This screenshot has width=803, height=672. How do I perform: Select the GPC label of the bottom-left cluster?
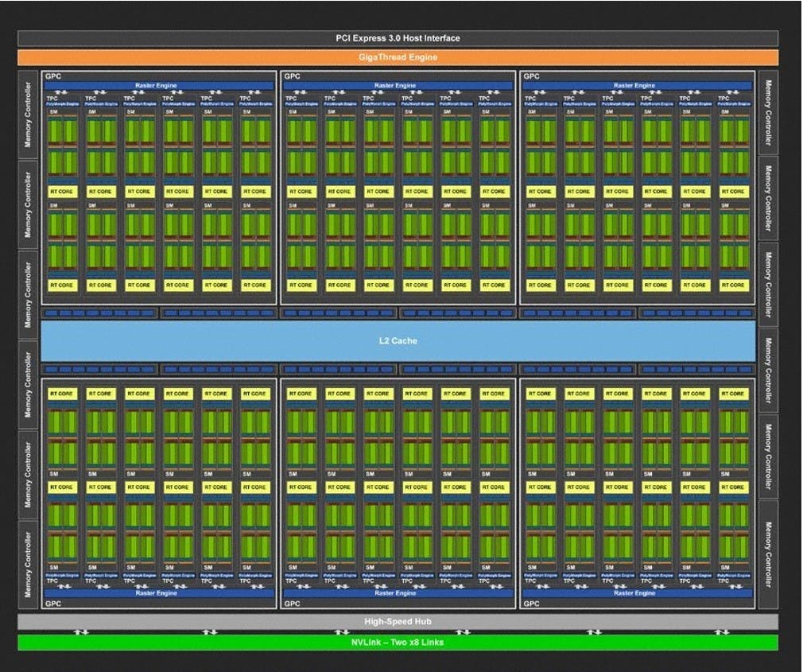(52, 604)
